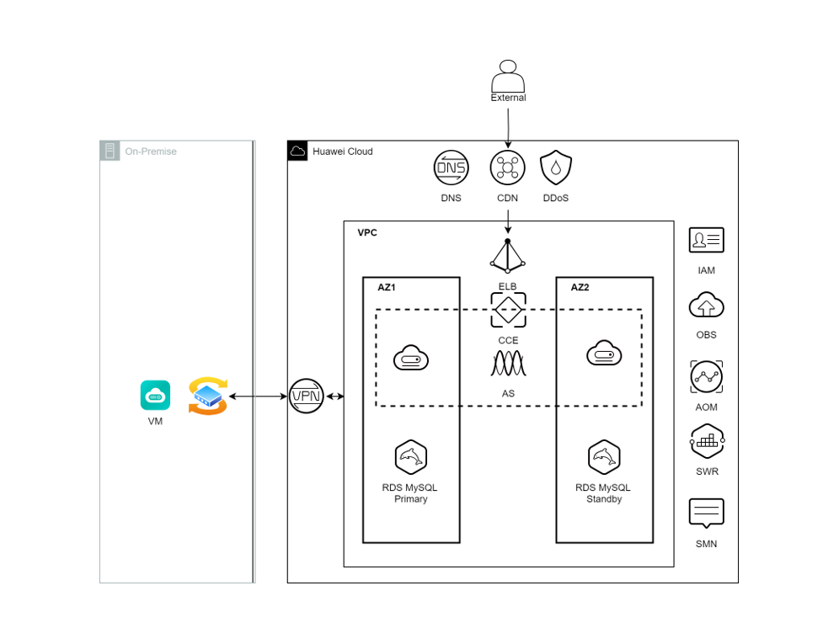Screen dimensions: 839x644
Task: Select the "CDN" caption text
Action: tap(507, 198)
